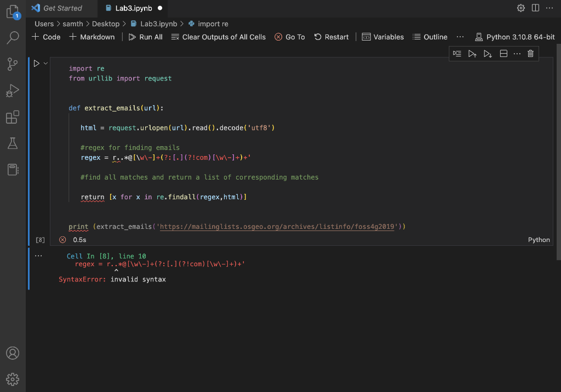Image resolution: width=561 pixels, height=392 pixels.
Task: Open the Search view icon
Action: coord(13,38)
